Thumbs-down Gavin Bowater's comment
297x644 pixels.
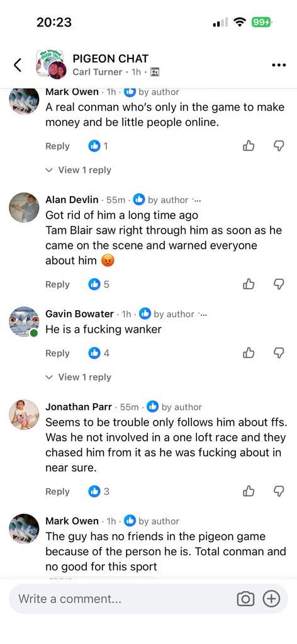pos(279,353)
